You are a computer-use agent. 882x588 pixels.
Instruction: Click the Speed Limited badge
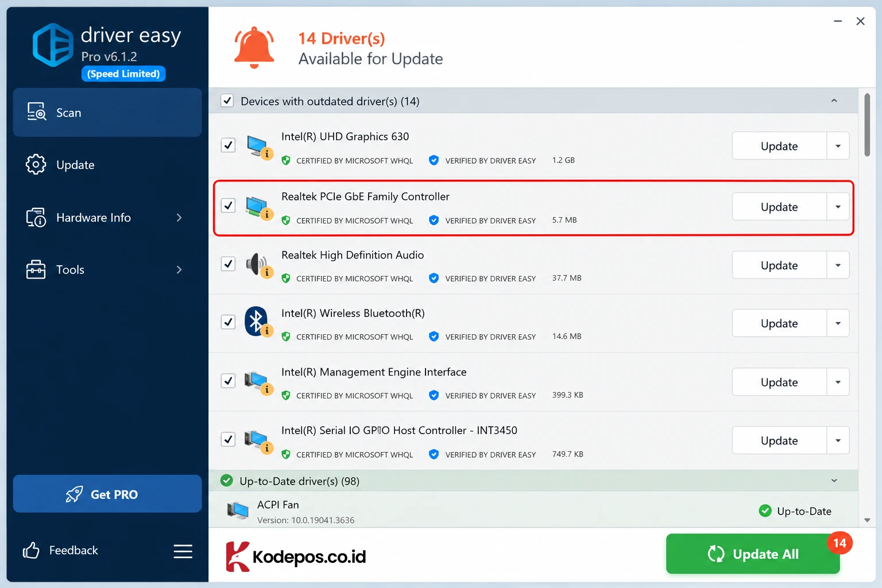(x=123, y=73)
